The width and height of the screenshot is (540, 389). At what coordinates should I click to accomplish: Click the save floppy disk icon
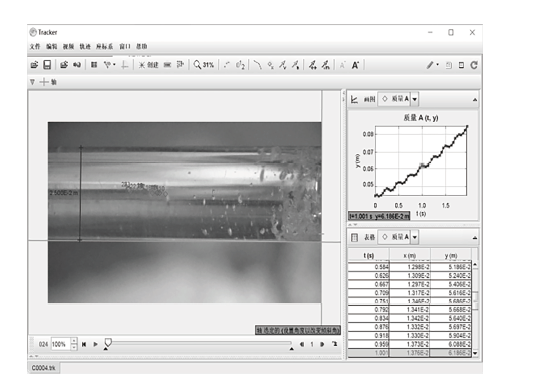pyautogui.click(x=47, y=65)
